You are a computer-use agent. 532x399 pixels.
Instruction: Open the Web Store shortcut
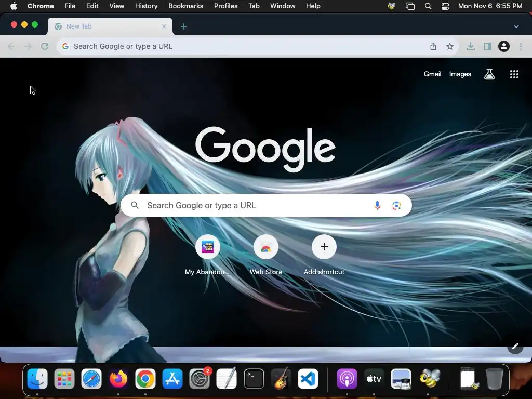266,255
